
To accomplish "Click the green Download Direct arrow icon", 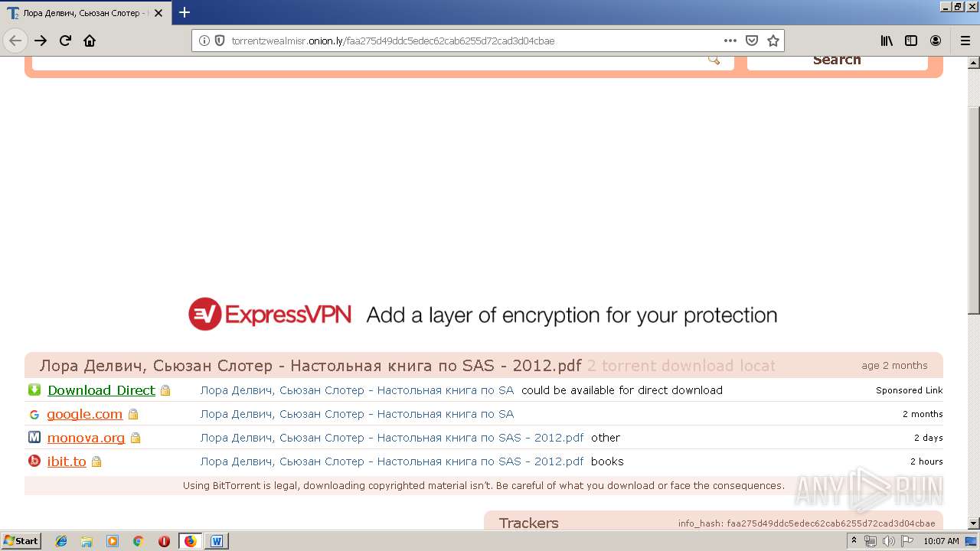I will point(34,390).
